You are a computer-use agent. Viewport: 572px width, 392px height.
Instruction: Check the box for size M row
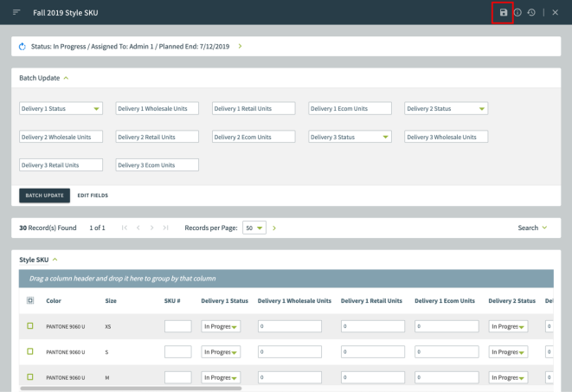click(29, 377)
